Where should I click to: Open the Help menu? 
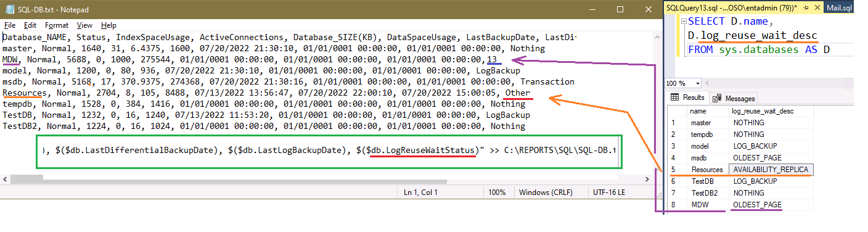(108, 25)
